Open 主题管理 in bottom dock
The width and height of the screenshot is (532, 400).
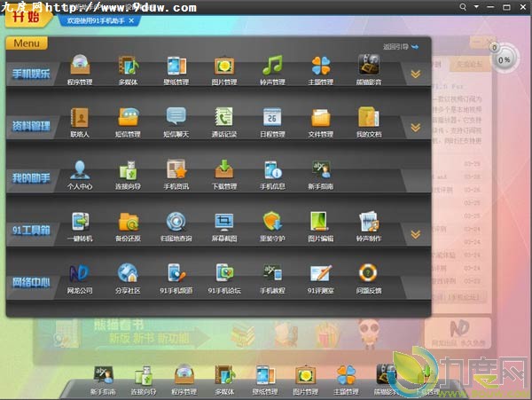tap(346, 380)
